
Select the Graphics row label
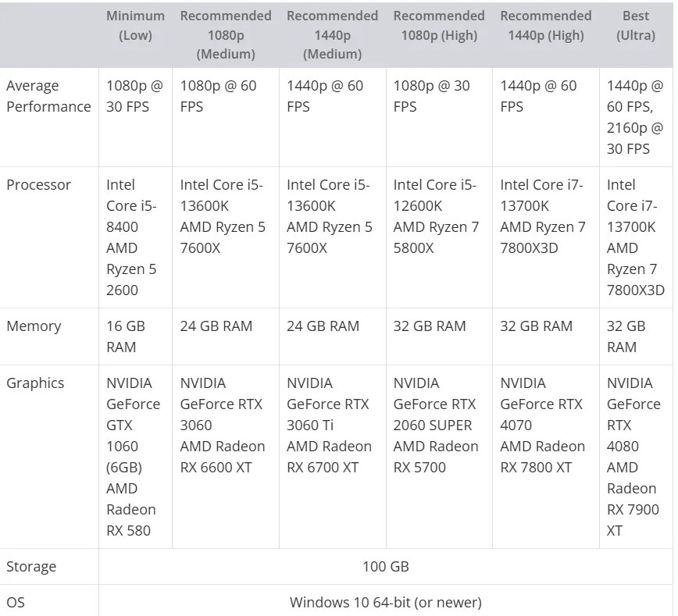pyautogui.click(x=35, y=383)
